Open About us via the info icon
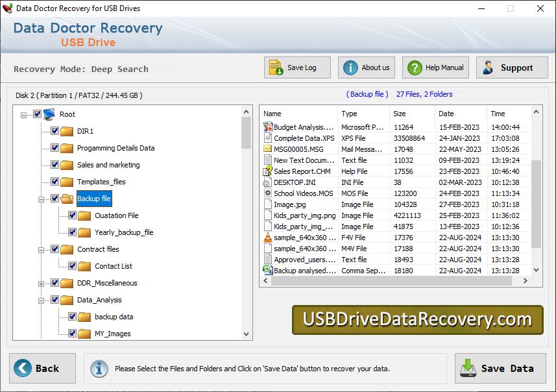The height and width of the screenshot is (392, 556). [349, 67]
